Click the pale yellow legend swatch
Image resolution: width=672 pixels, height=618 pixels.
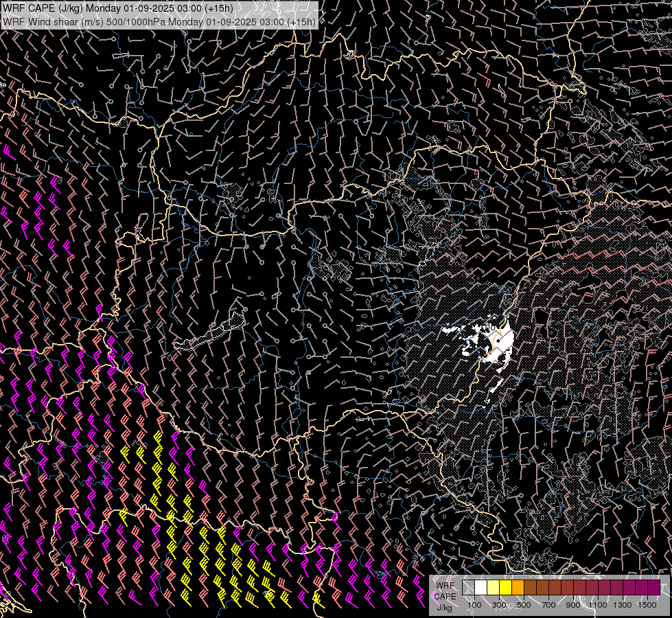[x=494, y=588]
